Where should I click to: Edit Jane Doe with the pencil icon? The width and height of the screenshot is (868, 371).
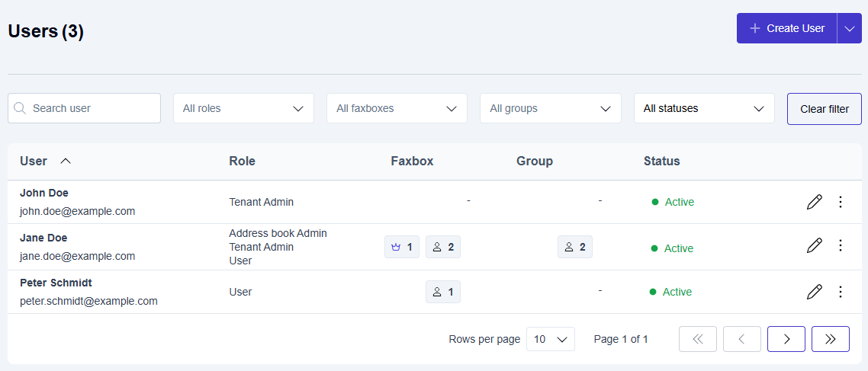point(815,245)
